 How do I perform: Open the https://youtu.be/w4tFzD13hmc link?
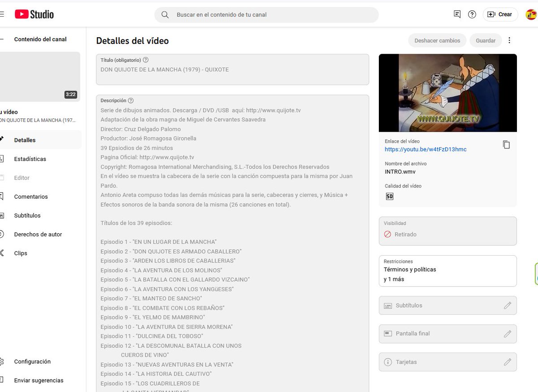(425, 149)
